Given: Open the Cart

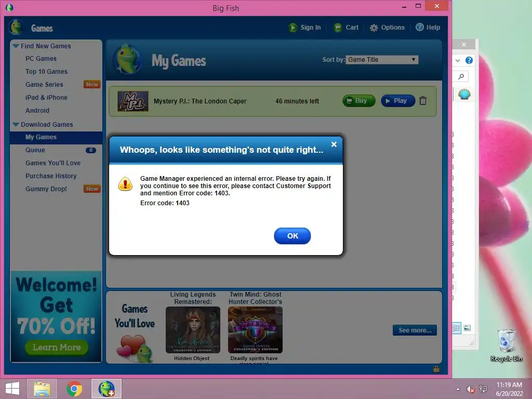Looking at the screenshot, I should click(x=345, y=28).
